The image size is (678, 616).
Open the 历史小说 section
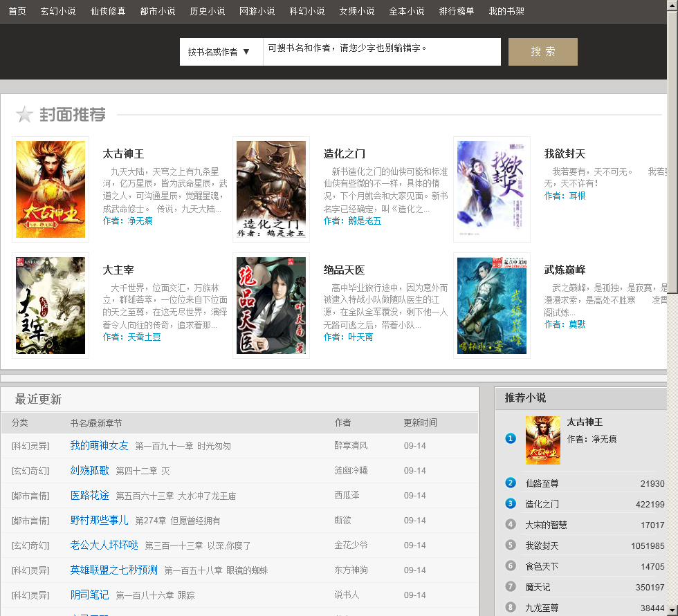pyautogui.click(x=207, y=11)
